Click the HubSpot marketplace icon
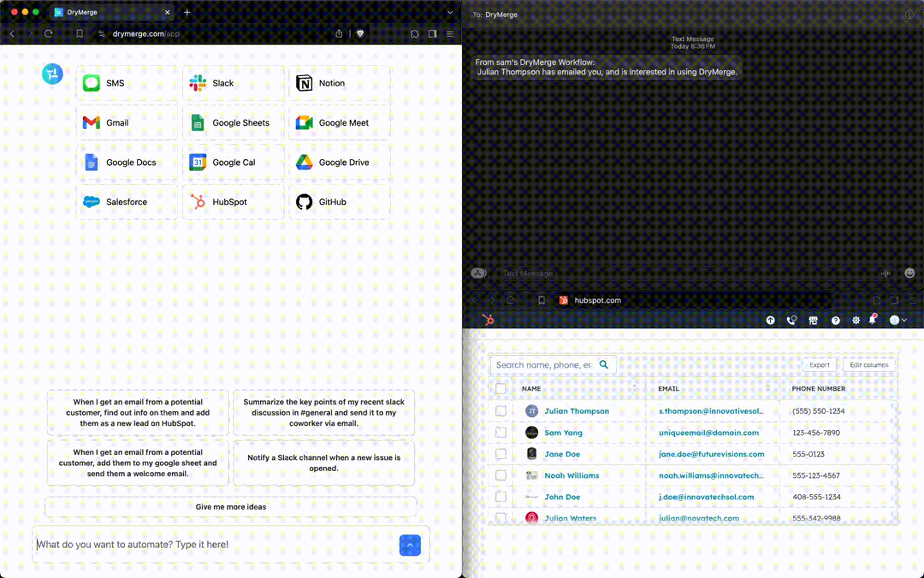This screenshot has width=924, height=578. click(x=813, y=320)
